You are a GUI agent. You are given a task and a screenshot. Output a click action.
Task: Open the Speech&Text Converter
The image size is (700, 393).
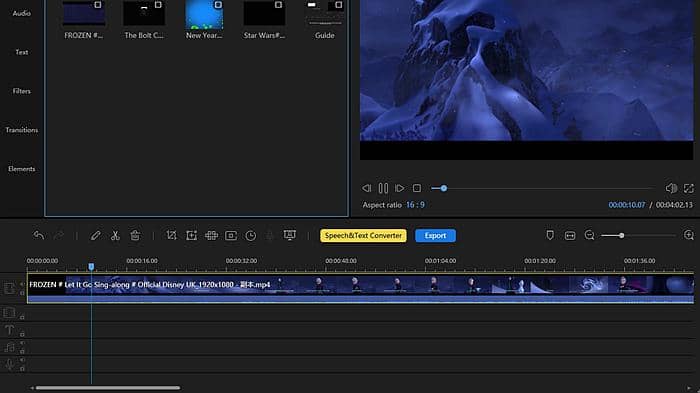[x=363, y=235]
